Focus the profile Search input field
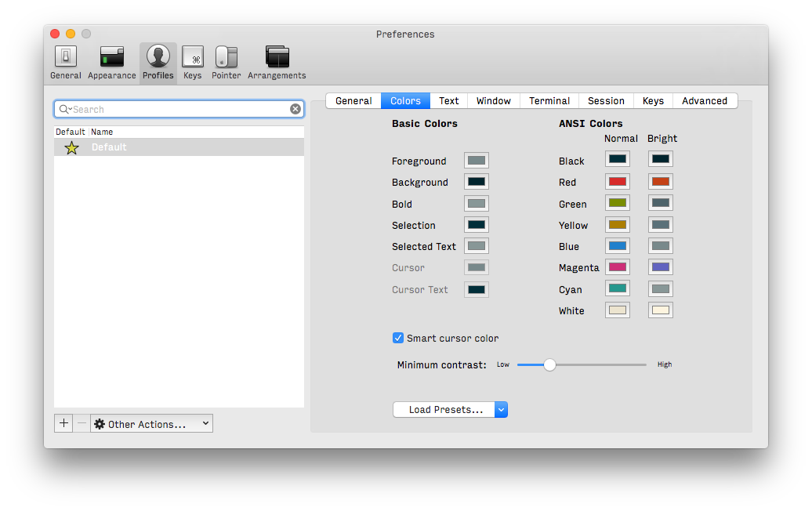812x511 pixels. [x=179, y=109]
